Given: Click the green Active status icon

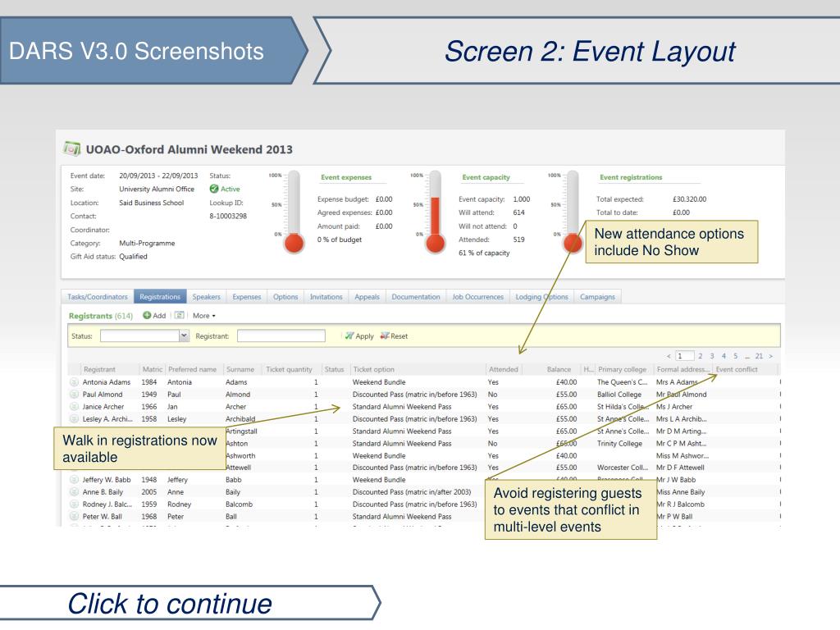Looking at the screenshot, I should tap(214, 189).
